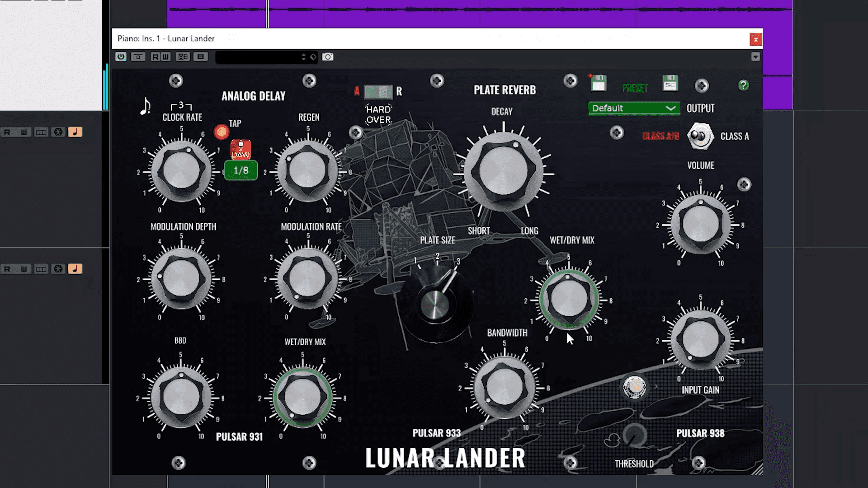Enable Write automation (W) in plugin toolbar
Image resolution: width=868 pixels, height=488 pixels.
coord(166,56)
